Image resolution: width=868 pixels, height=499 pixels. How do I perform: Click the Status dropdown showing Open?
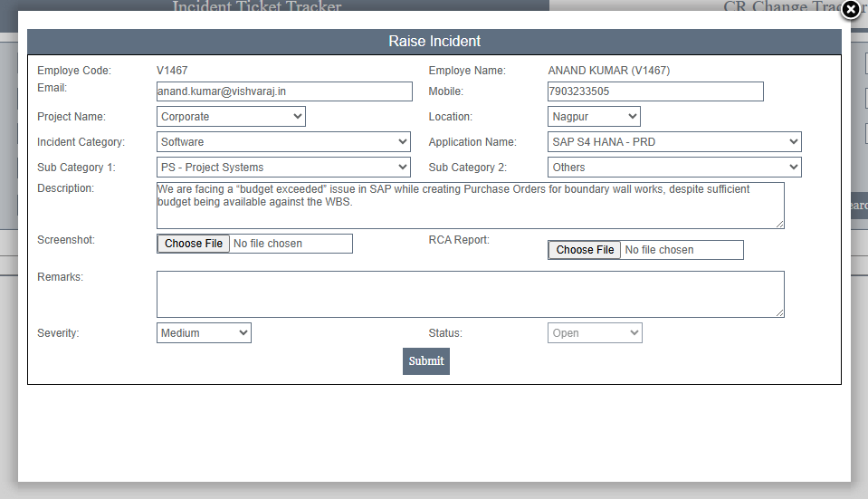pyautogui.click(x=595, y=333)
